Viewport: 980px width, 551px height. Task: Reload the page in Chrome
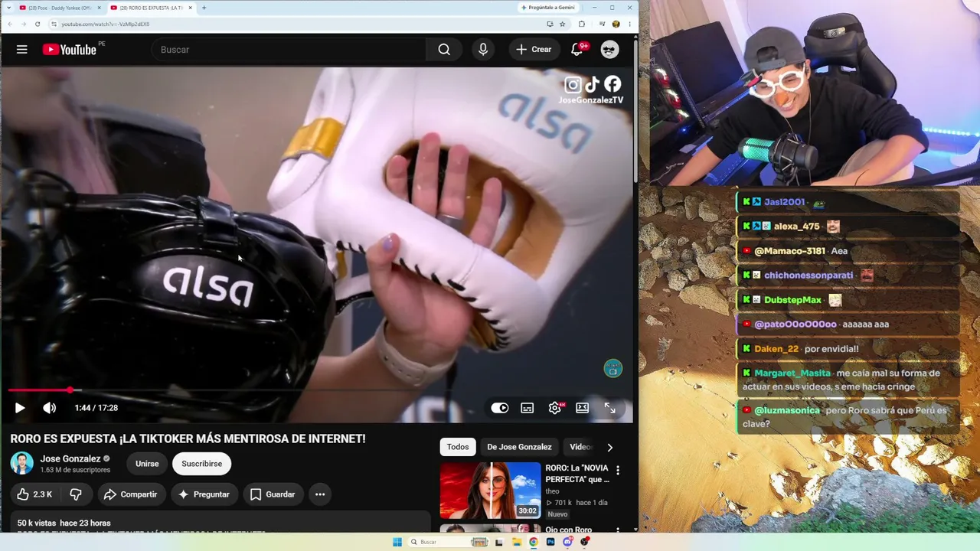(x=38, y=24)
